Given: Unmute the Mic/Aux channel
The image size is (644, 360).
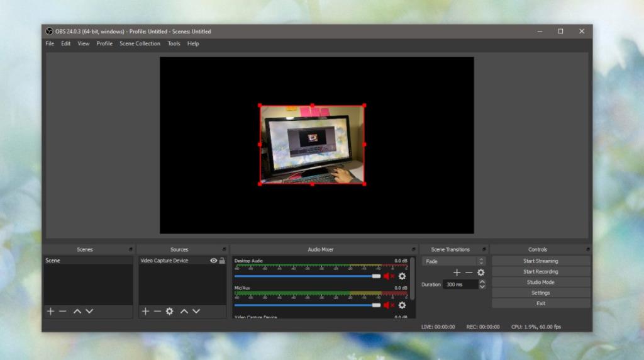Looking at the screenshot, I should pos(389,305).
